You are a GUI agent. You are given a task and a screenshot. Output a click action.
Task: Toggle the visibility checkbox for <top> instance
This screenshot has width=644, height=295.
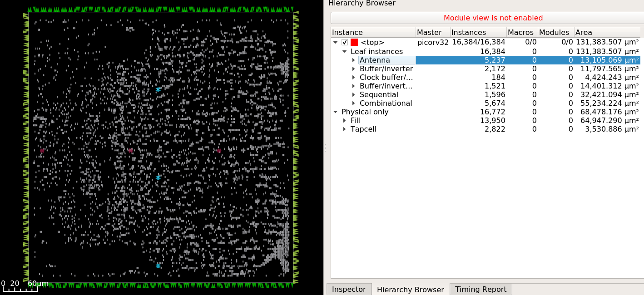345,42
